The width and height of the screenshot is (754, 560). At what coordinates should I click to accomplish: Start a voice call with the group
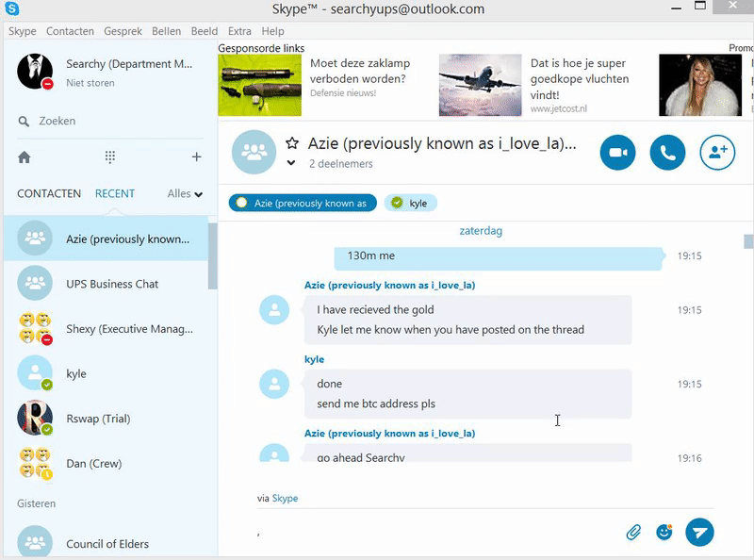coord(667,153)
